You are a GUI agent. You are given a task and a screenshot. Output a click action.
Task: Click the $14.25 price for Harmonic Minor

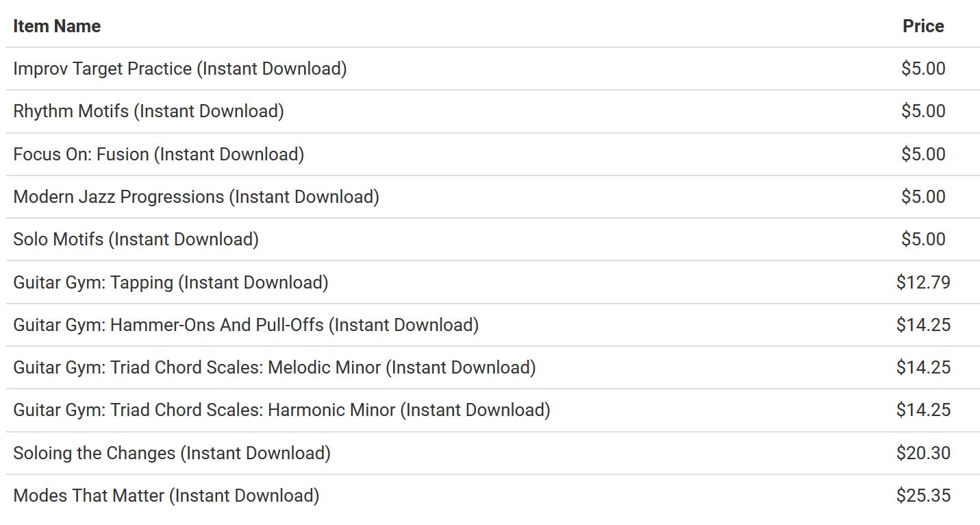922,410
